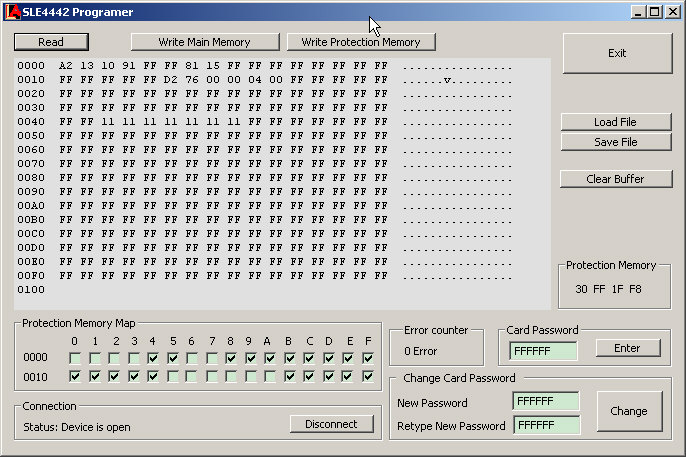Click the SLE4442 Programer title bar icon
This screenshot has width=686, height=457.
coord(13,12)
